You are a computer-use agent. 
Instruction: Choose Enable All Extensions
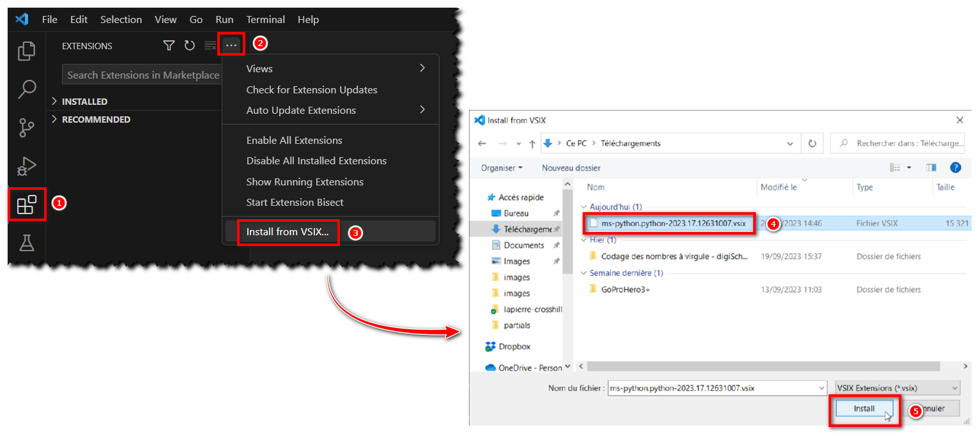330,140
